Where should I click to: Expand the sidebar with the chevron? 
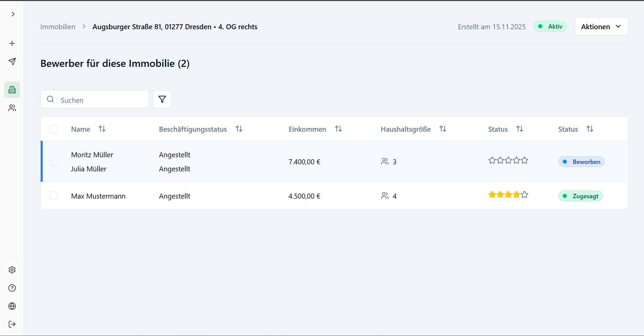point(13,14)
